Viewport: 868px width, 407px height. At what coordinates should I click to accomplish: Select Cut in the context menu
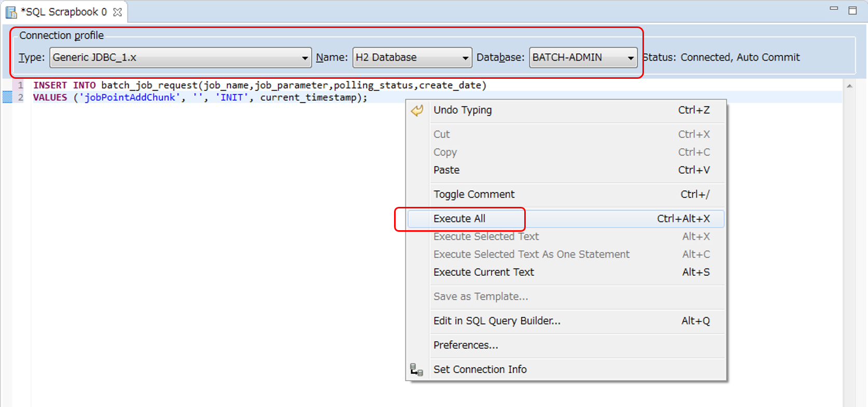(x=566, y=134)
